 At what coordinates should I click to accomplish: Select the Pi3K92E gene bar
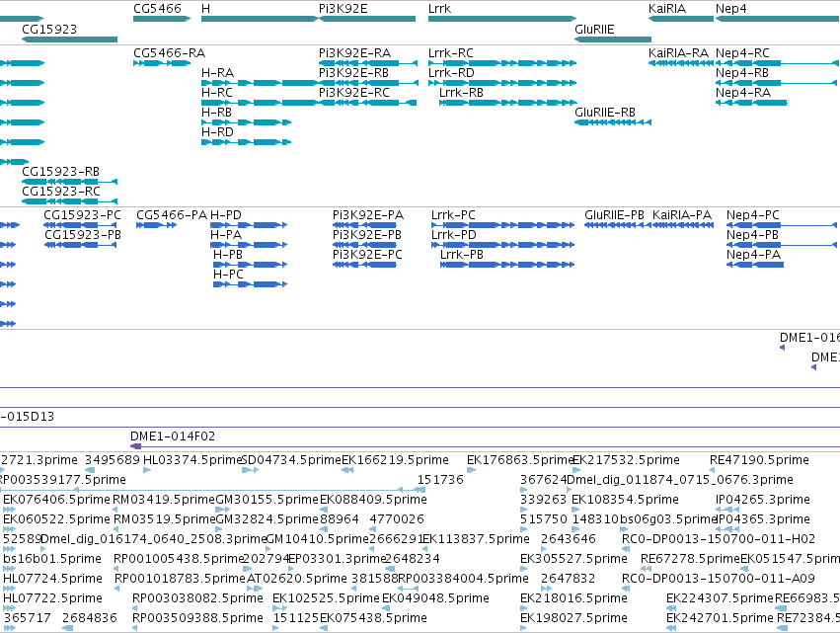(367, 19)
